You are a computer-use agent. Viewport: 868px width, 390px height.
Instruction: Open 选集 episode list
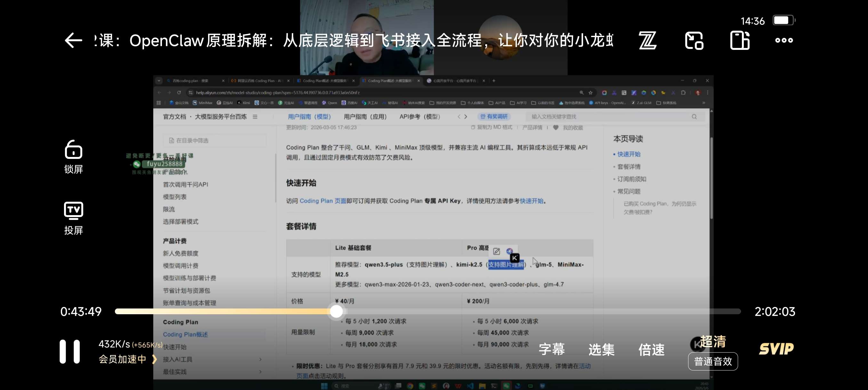(x=601, y=349)
